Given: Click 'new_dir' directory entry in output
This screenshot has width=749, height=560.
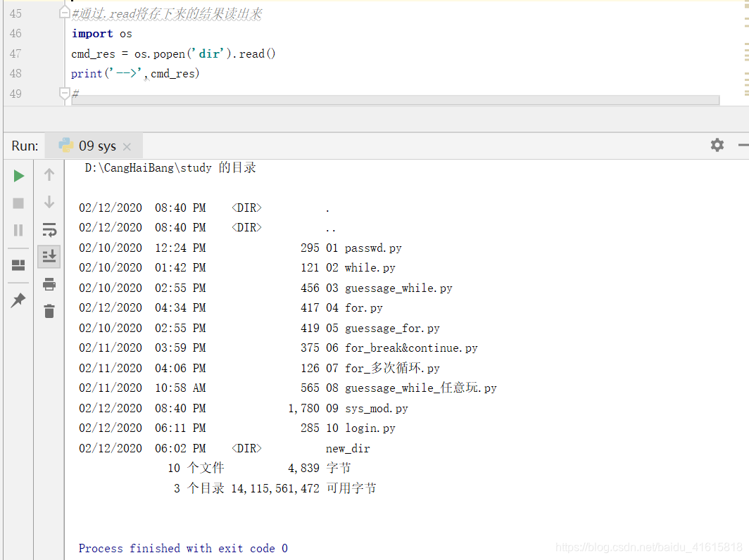Looking at the screenshot, I should pyautogui.click(x=348, y=449).
